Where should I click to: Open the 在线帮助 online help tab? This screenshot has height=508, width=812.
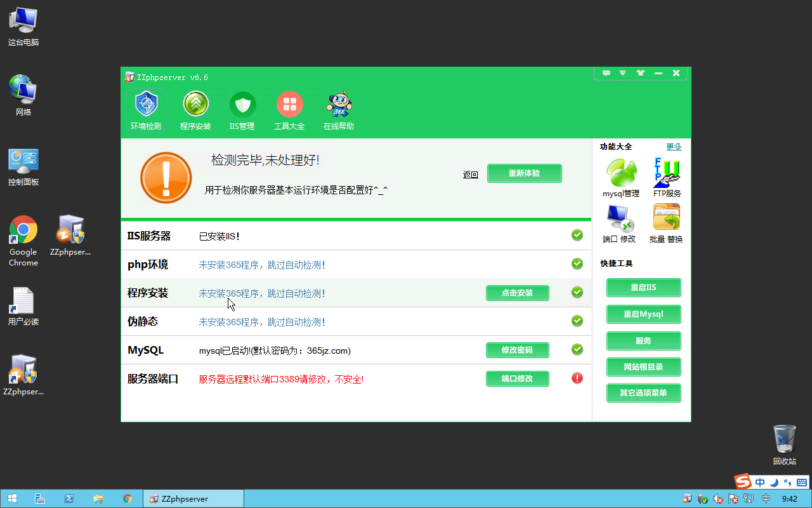point(339,111)
